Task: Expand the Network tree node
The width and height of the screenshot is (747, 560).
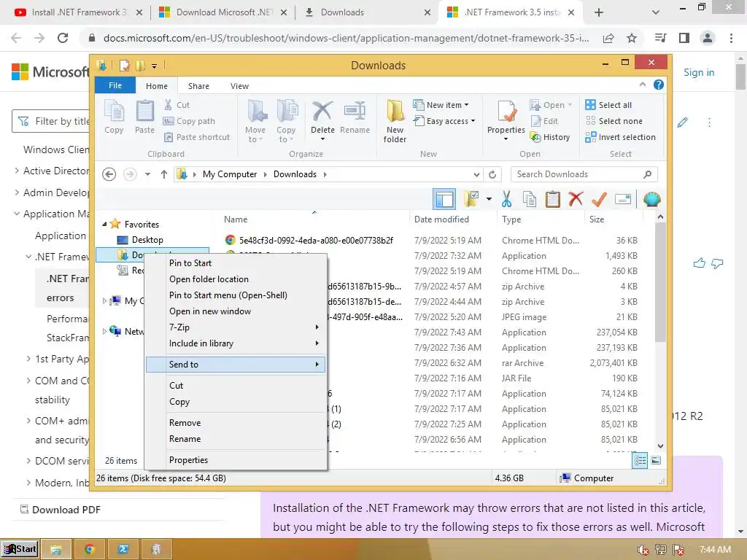Action: pos(104,331)
